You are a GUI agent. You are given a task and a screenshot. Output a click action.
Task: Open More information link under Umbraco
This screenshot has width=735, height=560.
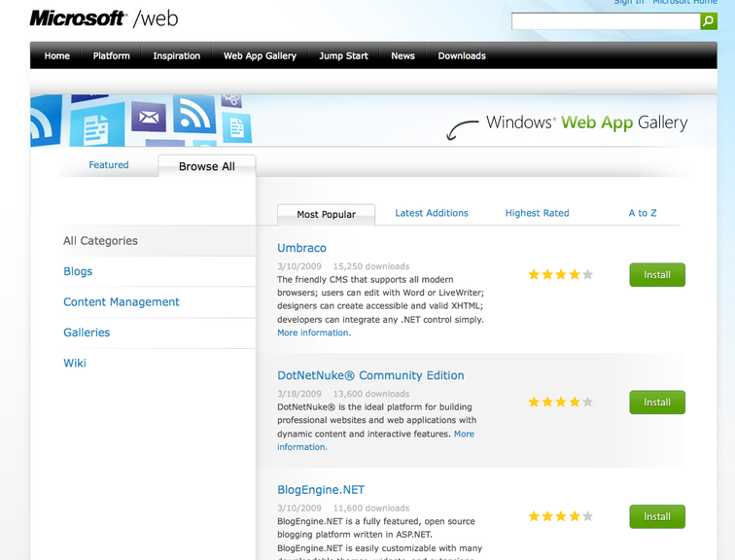pyautogui.click(x=313, y=332)
